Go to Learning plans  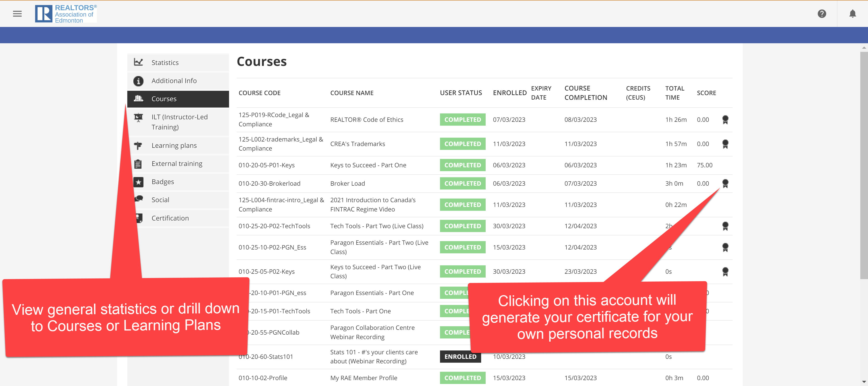pos(178,145)
